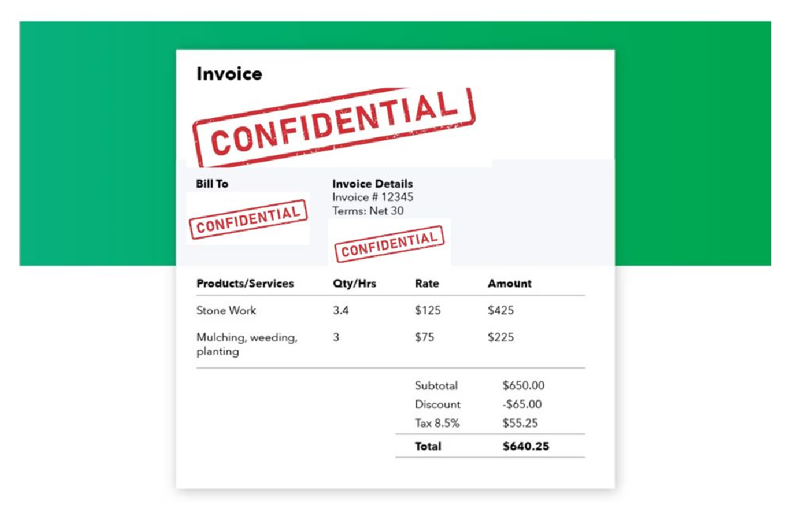790x532 pixels.
Task: Select the Bill To label
Action: click(212, 184)
